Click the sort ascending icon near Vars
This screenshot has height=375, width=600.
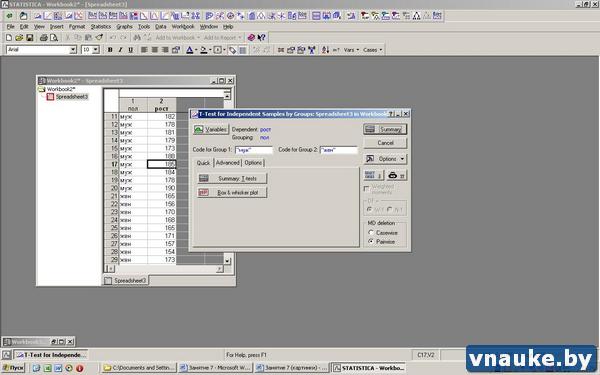click(x=325, y=50)
